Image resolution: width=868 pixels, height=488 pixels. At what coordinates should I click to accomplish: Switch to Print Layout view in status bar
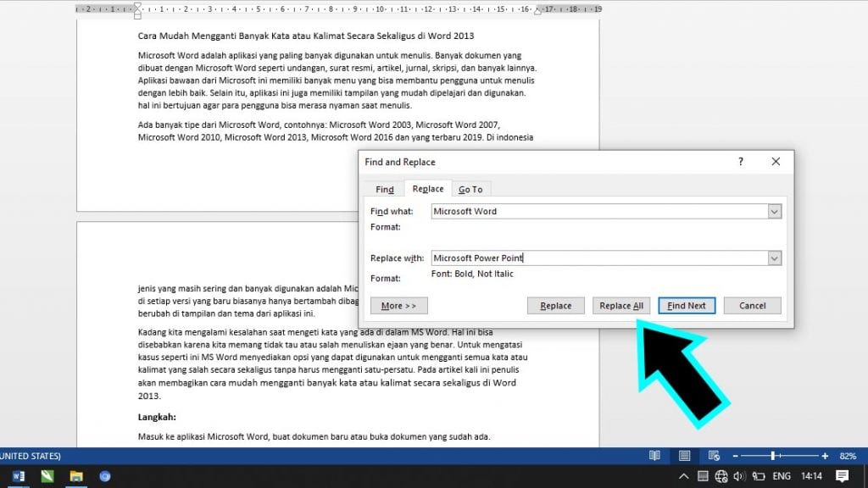click(684, 456)
